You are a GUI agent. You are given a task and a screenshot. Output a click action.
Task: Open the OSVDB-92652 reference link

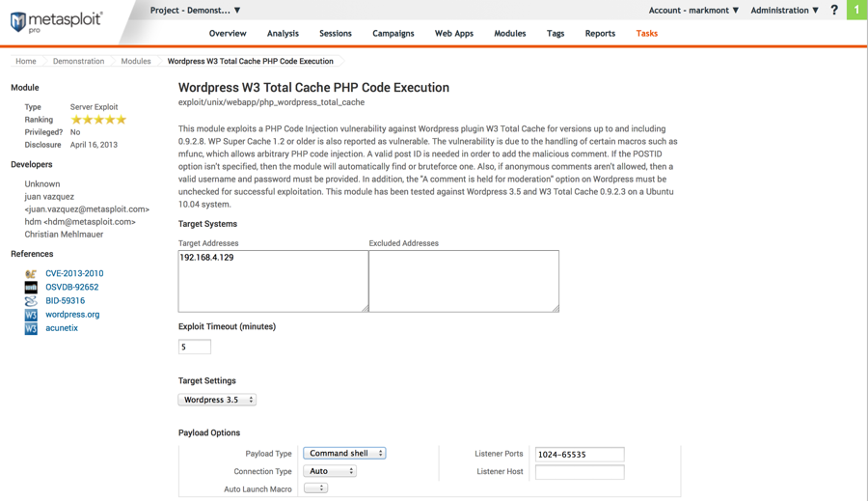coord(72,287)
